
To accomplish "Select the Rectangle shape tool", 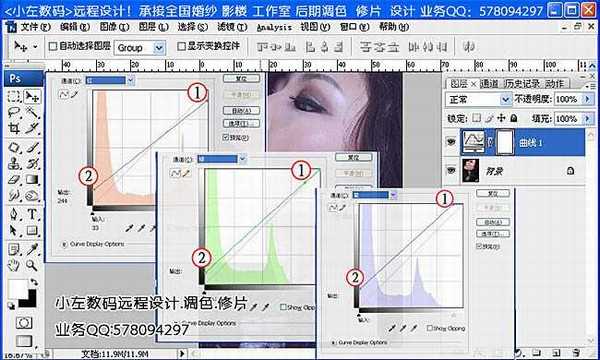I will [32, 230].
